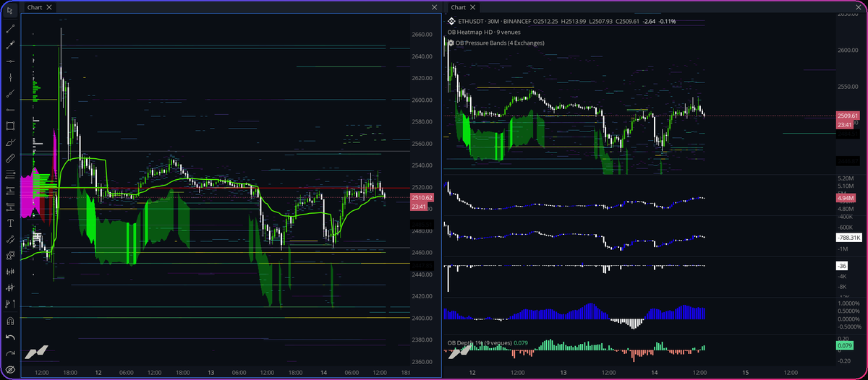
Task: Click the 2400.00 price axis label
Action: 422,318
